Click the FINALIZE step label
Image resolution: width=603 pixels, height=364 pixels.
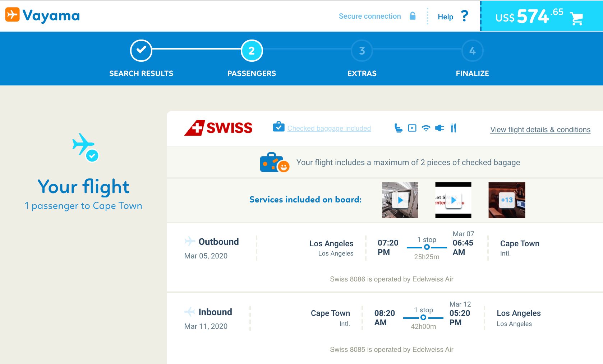tap(472, 74)
